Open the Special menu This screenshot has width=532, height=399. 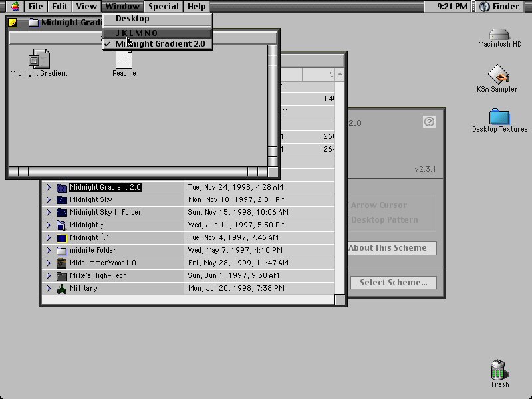coord(164,7)
